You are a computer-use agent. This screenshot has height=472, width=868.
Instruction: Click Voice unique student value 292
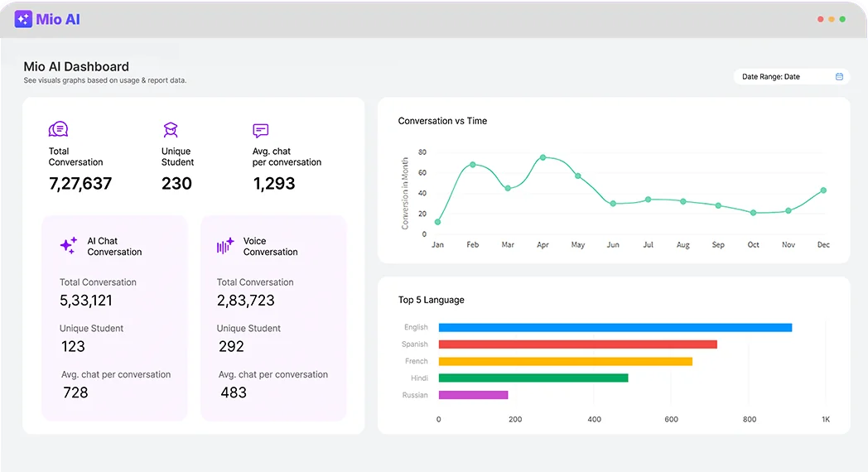(231, 346)
